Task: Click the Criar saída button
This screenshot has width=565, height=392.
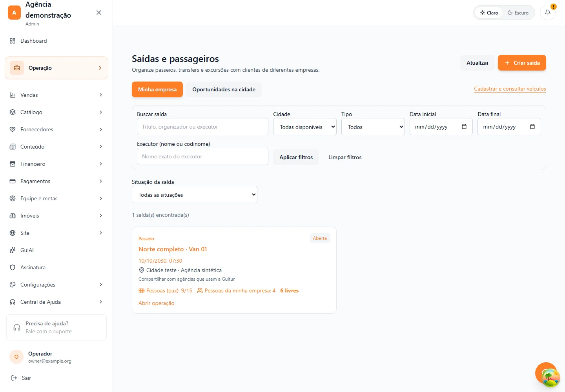Action: [522, 63]
